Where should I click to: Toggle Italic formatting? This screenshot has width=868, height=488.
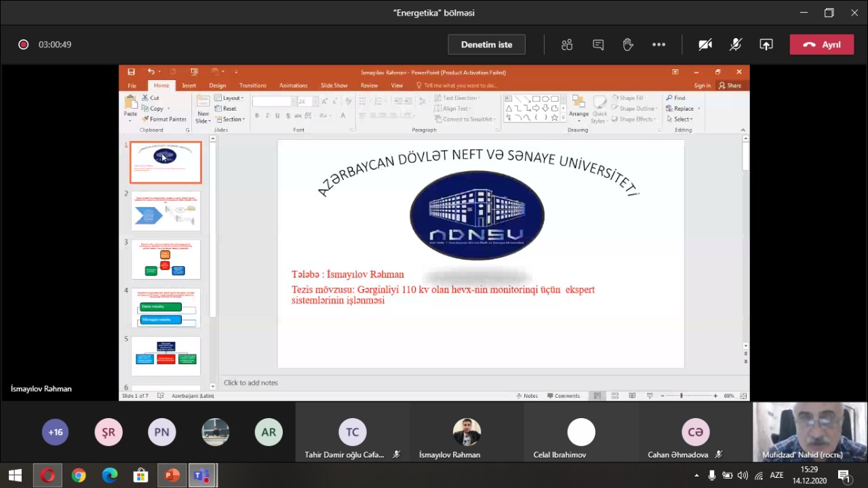tap(268, 116)
